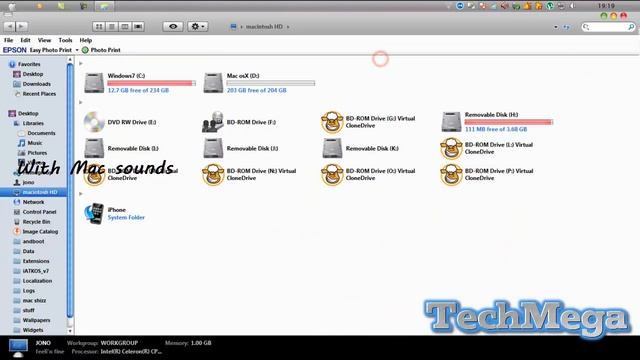
Task: Click the search input field
Action: (x=608, y=27)
